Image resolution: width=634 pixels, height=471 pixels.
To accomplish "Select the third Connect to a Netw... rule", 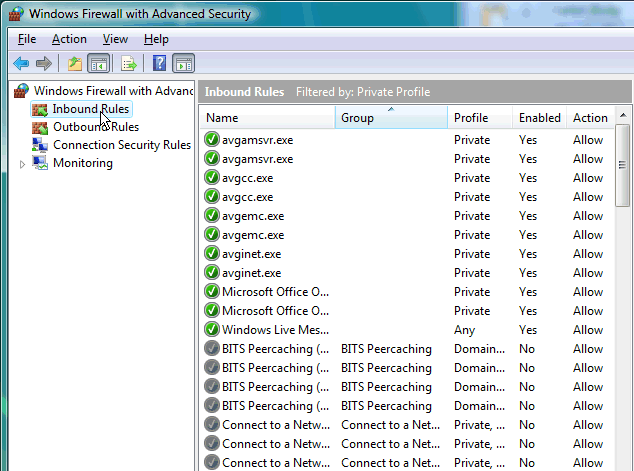I will point(276,463).
